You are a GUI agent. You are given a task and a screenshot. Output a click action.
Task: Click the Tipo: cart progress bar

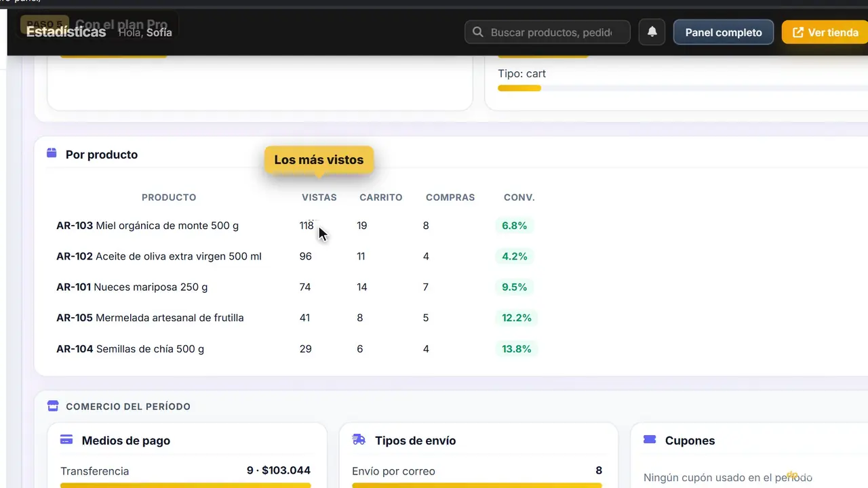(x=683, y=88)
